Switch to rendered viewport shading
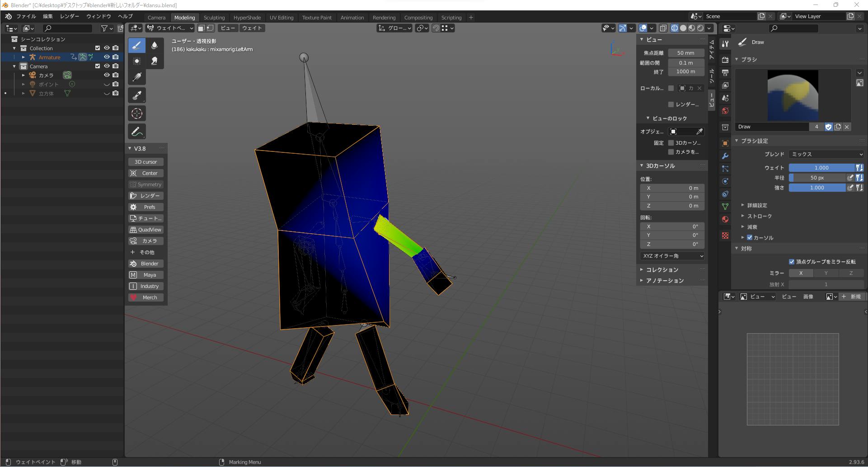The width and height of the screenshot is (868, 467). pyautogui.click(x=700, y=28)
